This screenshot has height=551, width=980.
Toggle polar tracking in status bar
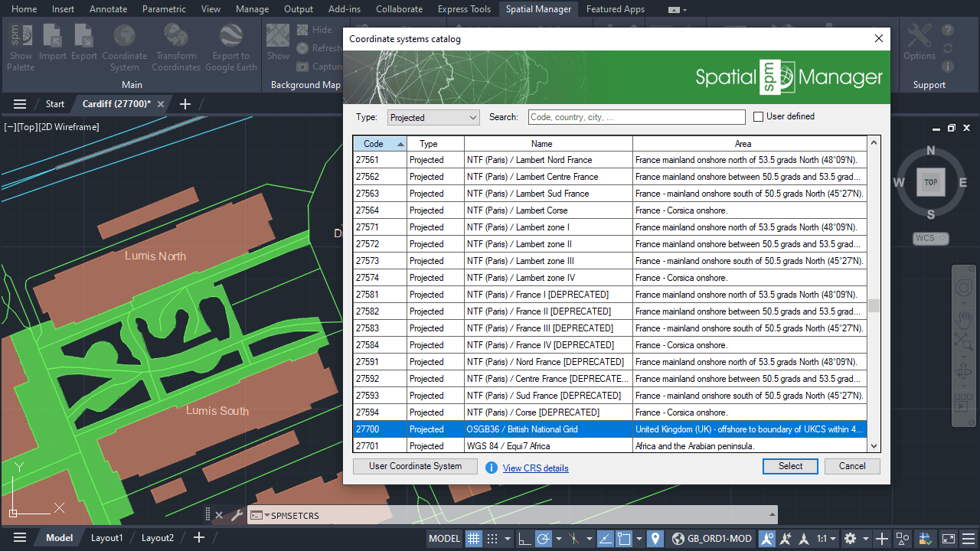(544, 538)
